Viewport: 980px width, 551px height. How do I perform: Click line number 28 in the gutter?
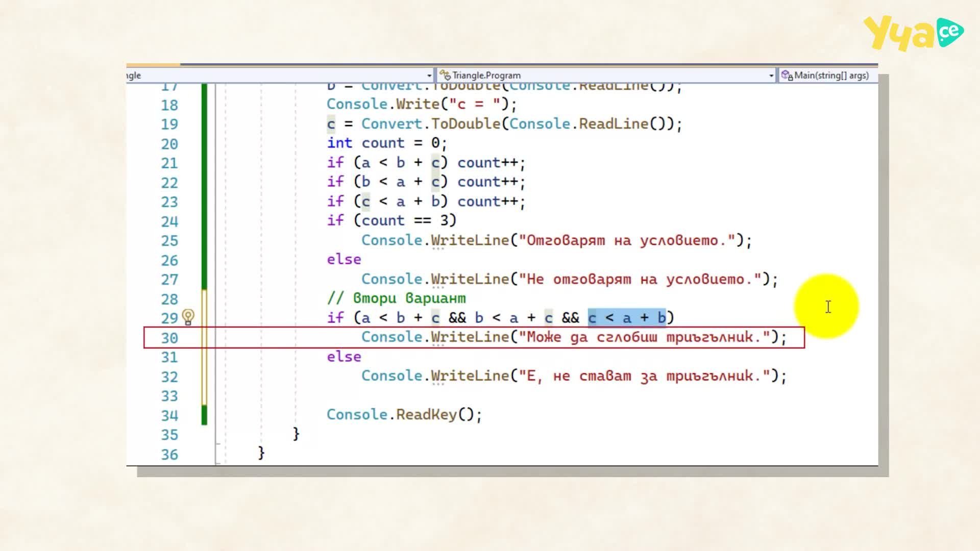pos(169,299)
